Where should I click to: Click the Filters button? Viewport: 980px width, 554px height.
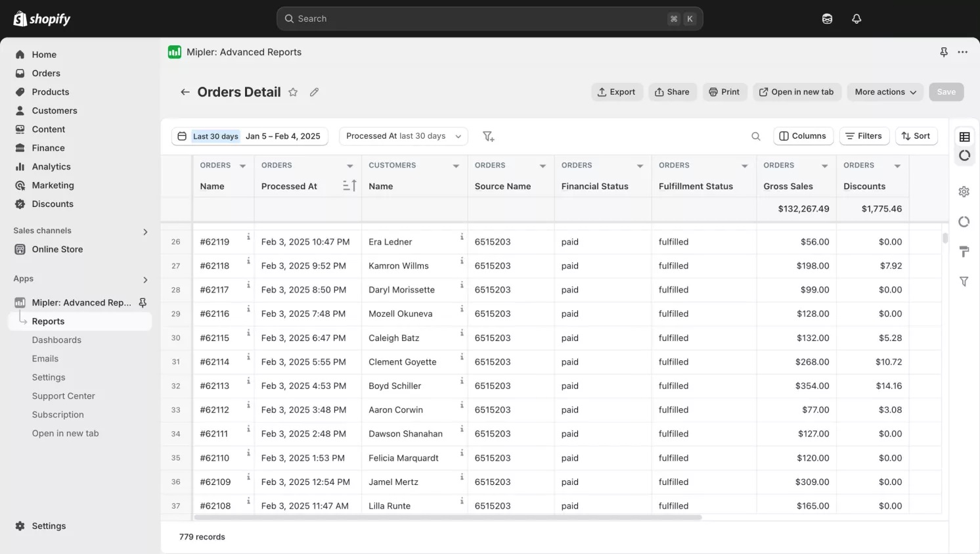click(x=864, y=136)
